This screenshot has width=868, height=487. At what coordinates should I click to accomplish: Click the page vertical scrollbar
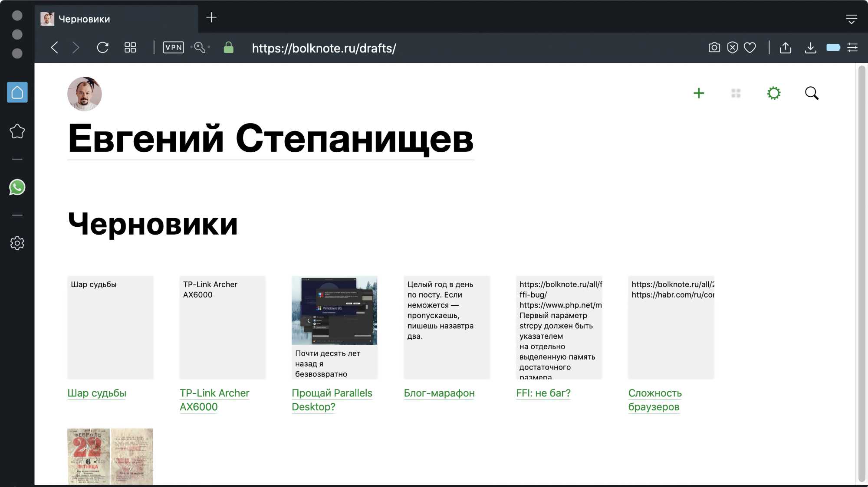862,273
